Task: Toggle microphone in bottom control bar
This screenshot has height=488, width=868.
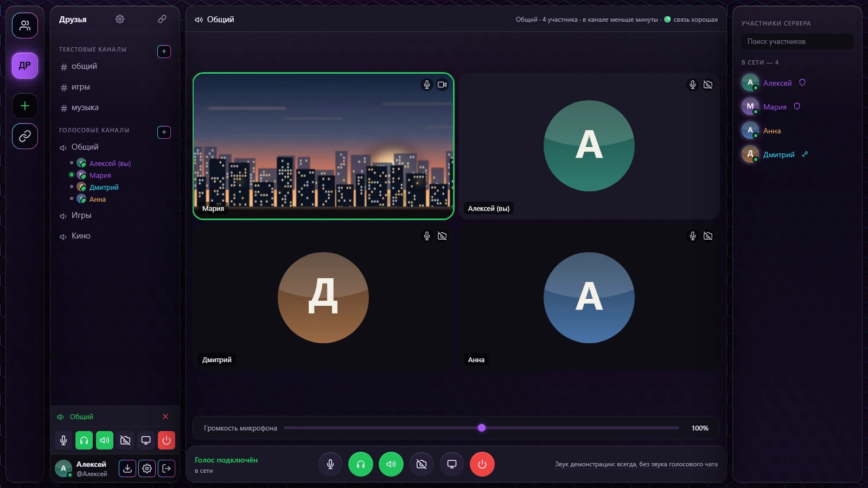Action: pos(330,464)
